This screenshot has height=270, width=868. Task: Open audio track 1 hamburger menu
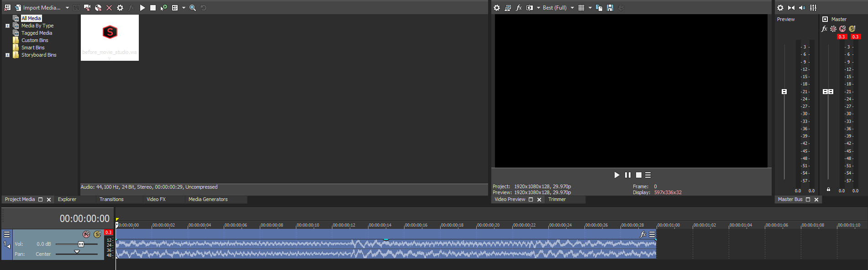click(x=7, y=234)
